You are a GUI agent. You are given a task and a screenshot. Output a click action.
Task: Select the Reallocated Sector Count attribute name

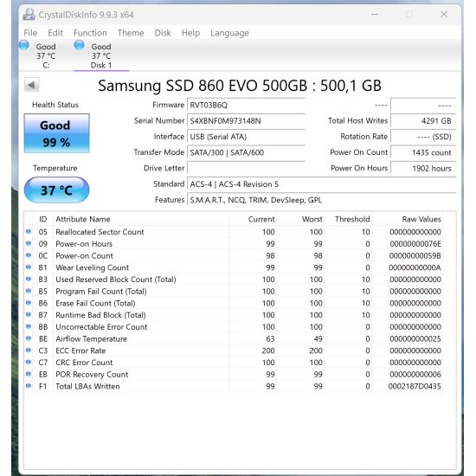click(x=100, y=232)
